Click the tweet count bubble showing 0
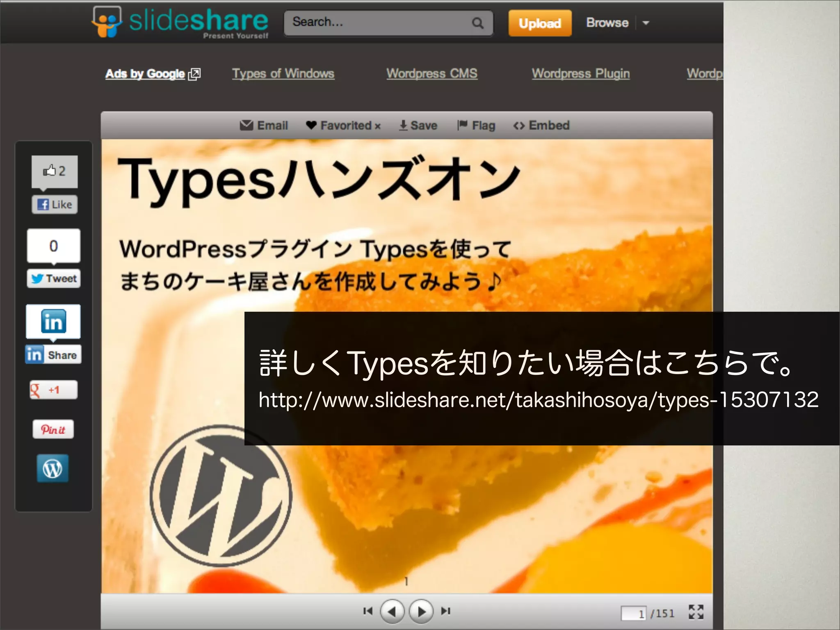This screenshot has height=630, width=840. coord(54,246)
